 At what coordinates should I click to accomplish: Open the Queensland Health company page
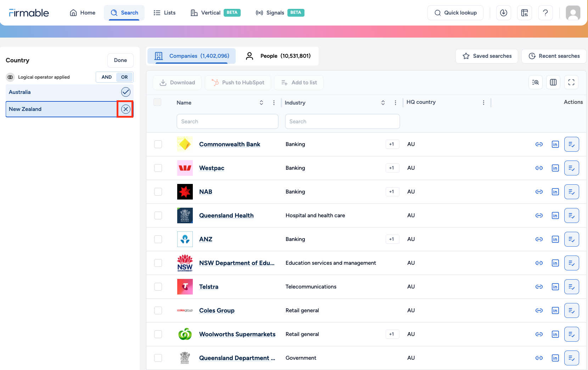click(x=226, y=215)
